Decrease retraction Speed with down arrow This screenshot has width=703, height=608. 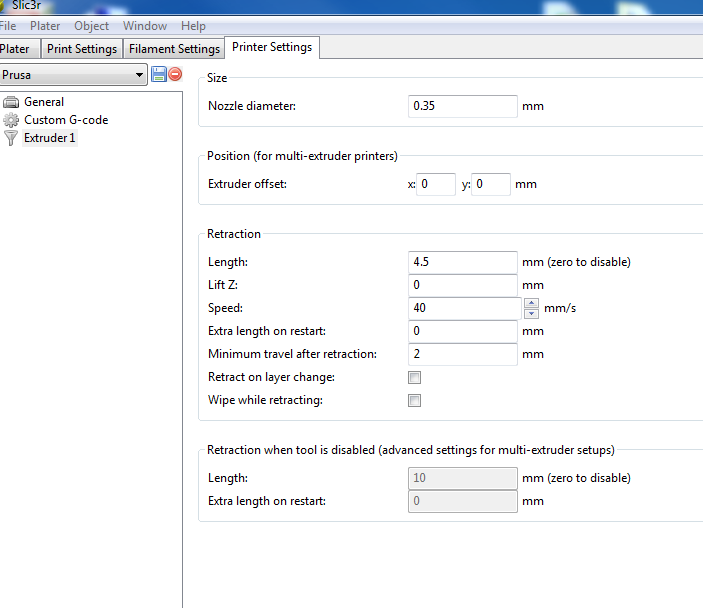pos(531,313)
